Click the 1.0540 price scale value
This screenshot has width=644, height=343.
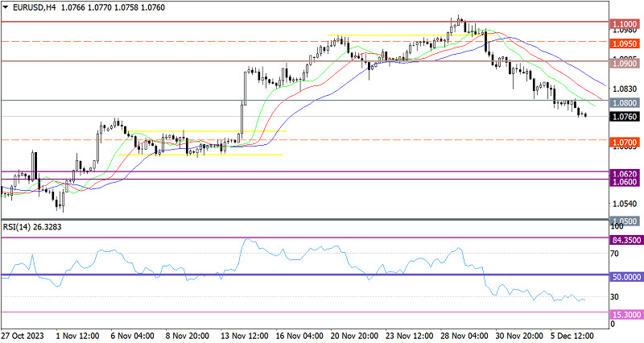(625, 204)
